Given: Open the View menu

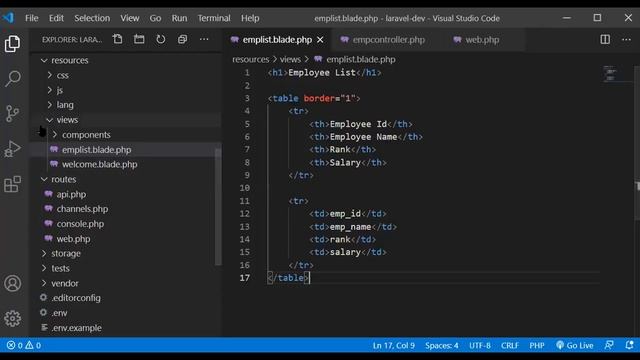Looking at the screenshot, I should [129, 18].
